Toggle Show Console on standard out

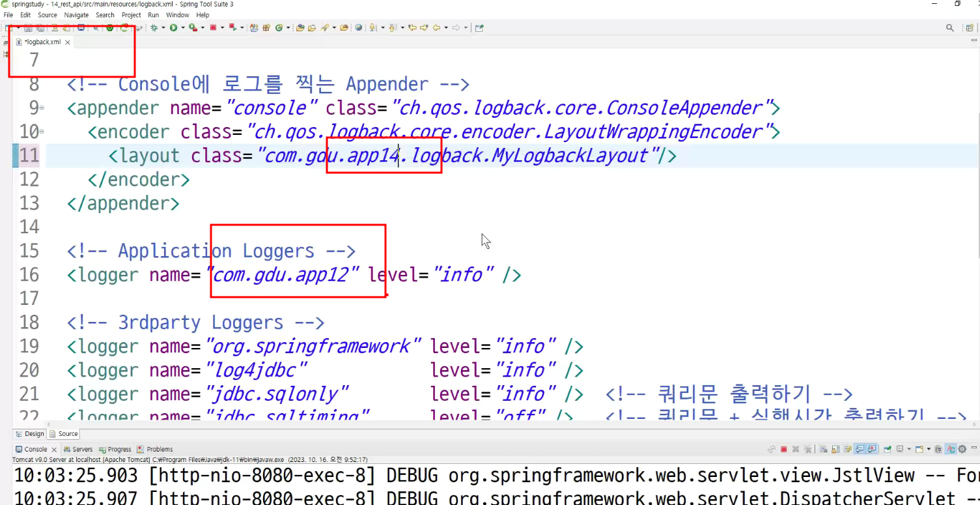860,449
